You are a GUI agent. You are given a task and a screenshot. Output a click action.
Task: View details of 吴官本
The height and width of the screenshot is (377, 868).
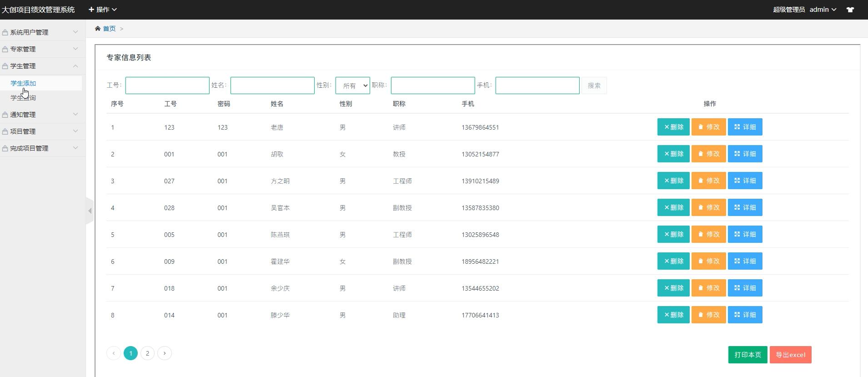pos(745,207)
